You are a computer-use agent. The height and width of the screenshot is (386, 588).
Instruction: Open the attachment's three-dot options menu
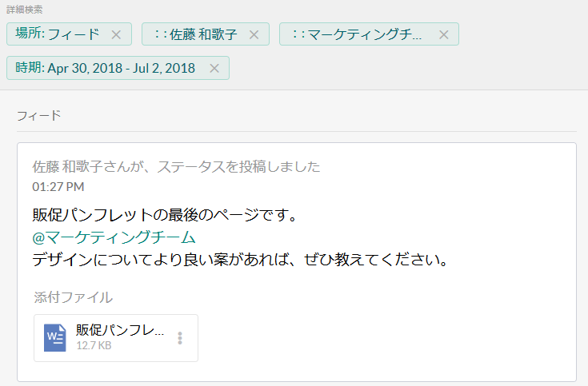[x=180, y=338]
